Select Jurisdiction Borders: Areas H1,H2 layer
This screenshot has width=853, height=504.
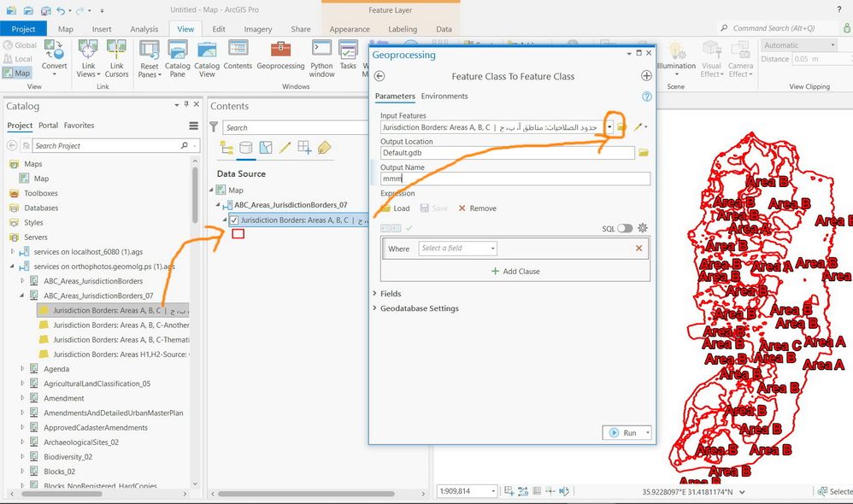pos(114,355)
